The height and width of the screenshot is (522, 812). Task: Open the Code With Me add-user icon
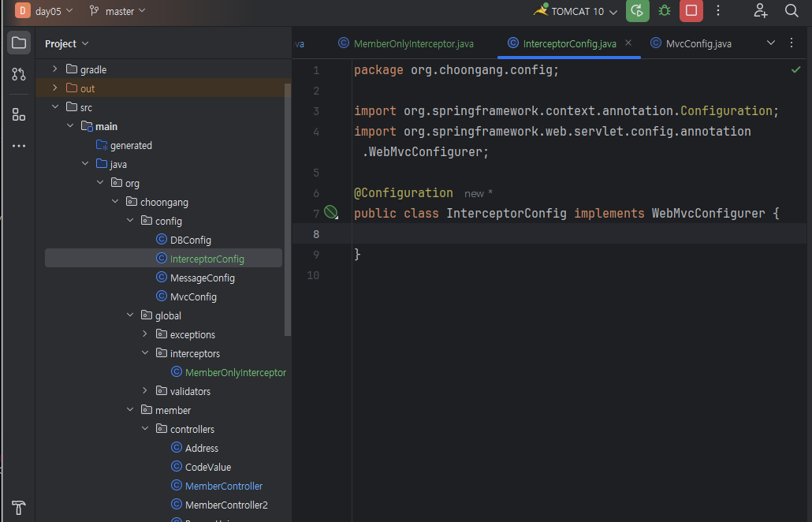[x=760, y=11]
